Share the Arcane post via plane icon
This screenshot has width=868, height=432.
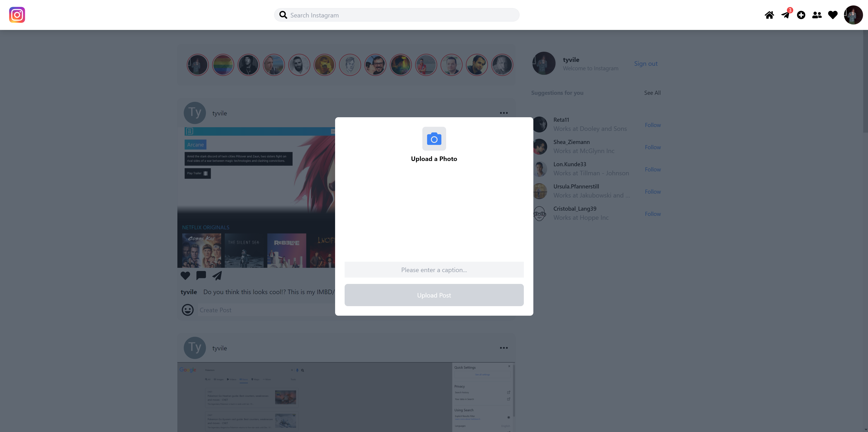click(x=217, y=276)
